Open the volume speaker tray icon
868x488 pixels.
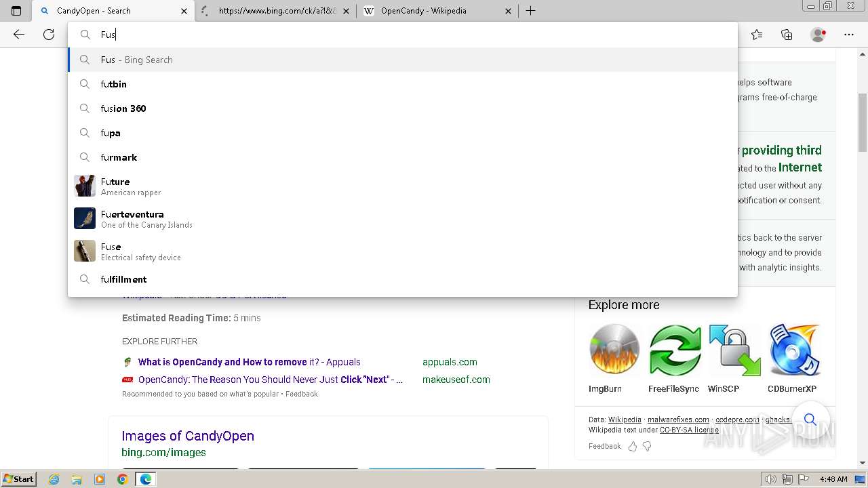coord(770,479)
